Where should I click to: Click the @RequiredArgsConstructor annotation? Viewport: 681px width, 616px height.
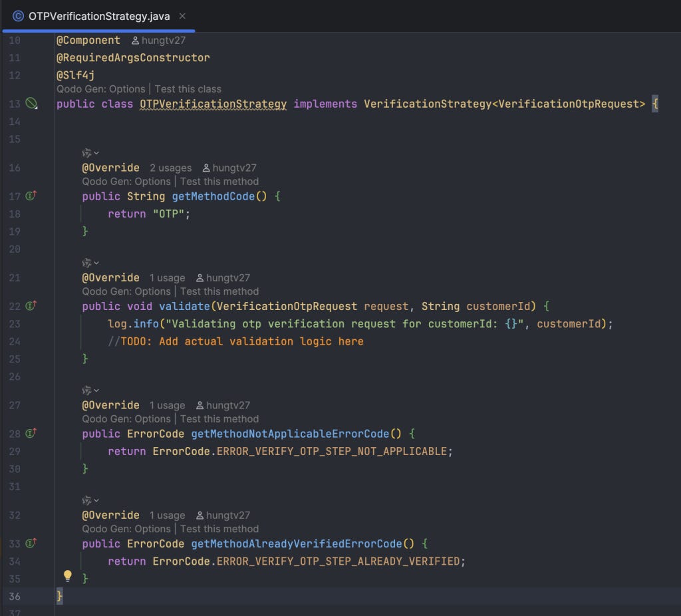[x=133, y=58]
